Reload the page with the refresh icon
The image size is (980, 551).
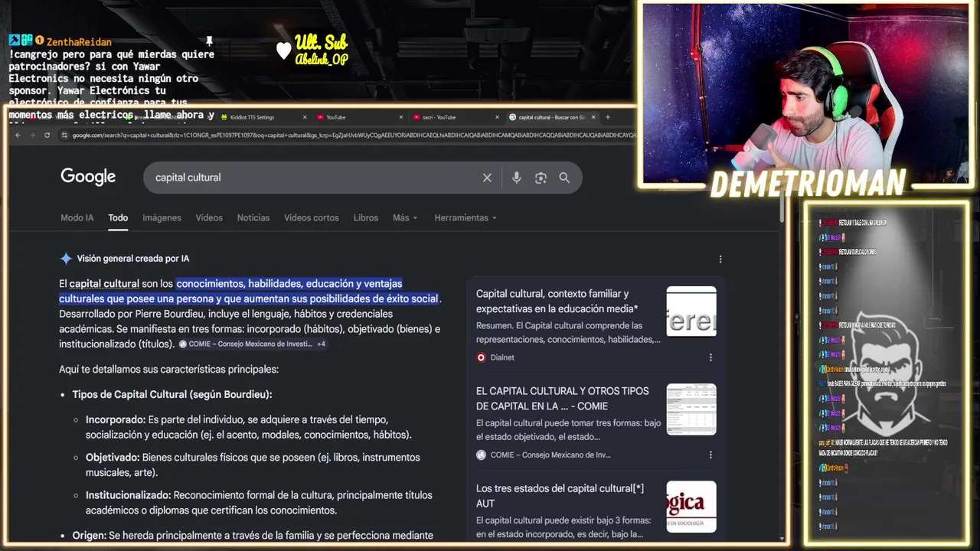click(x=47, y=135)
